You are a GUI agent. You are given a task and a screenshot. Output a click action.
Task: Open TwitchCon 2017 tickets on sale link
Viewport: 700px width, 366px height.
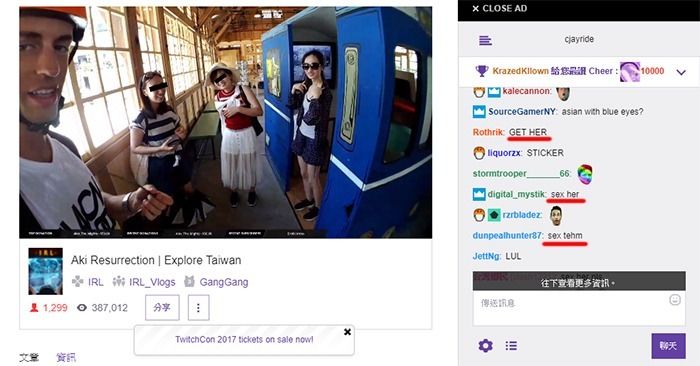pyautogui.click(x=244, y=340)
